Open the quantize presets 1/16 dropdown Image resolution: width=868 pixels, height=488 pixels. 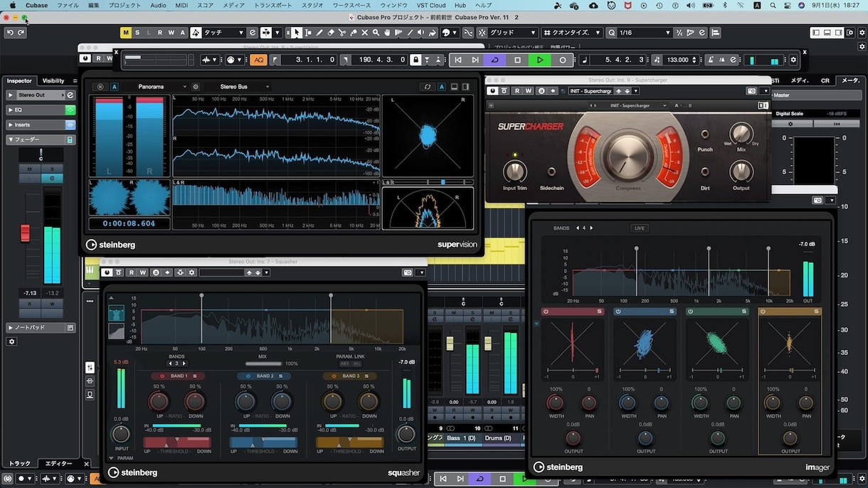(x=645, y=33)
